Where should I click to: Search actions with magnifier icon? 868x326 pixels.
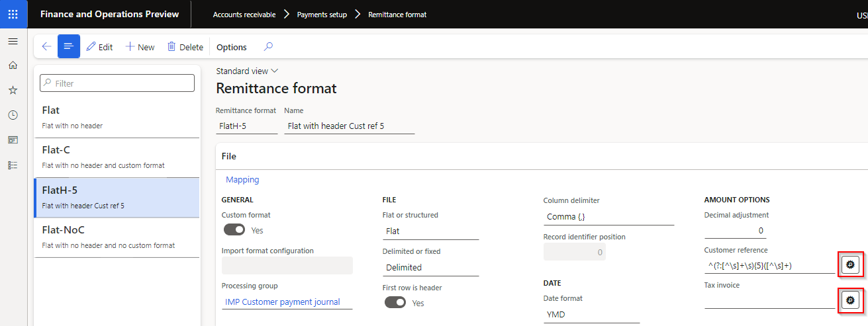coord(268,47)
